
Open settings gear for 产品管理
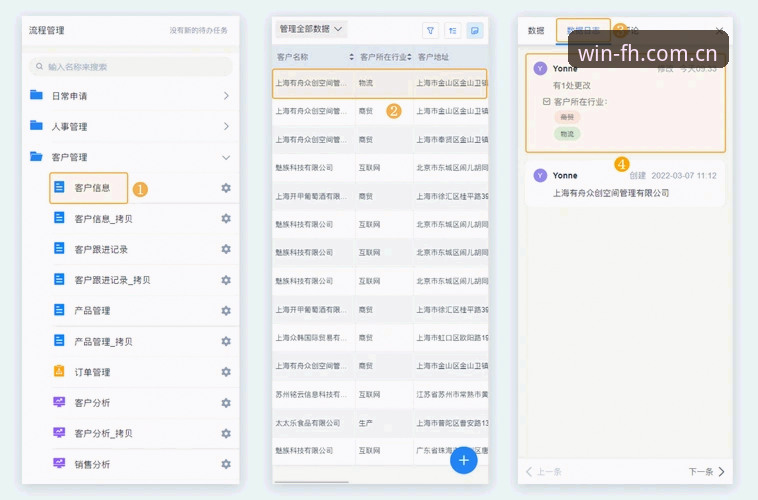click(x=226, y=310)
